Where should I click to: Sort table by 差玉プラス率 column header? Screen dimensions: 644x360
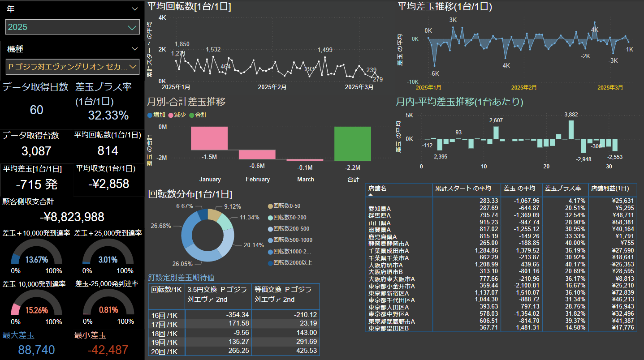pos(563,189)
